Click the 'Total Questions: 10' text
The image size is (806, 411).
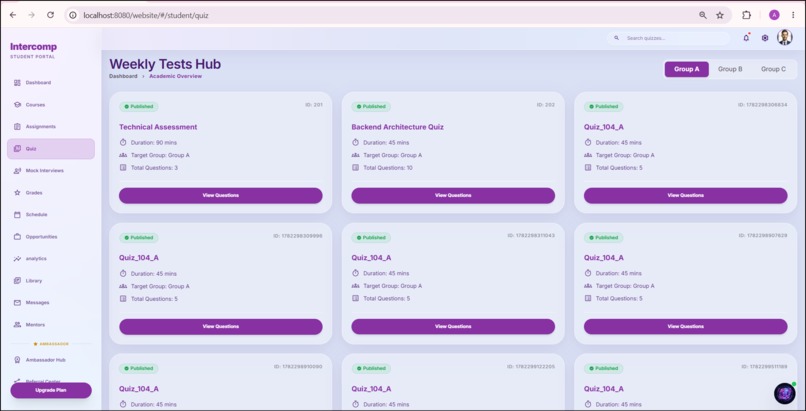(388, 168)
